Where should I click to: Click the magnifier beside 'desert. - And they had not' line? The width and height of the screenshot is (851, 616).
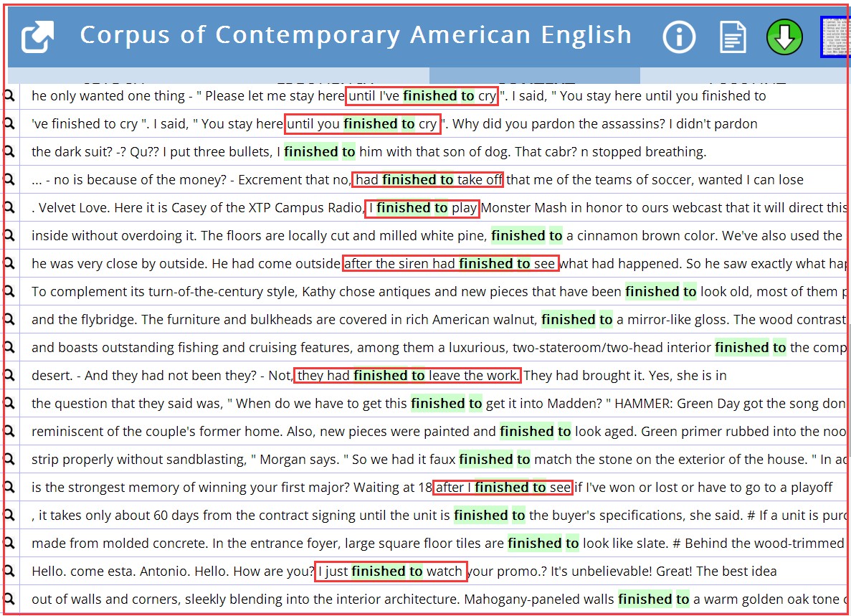(x=9, y=375)
